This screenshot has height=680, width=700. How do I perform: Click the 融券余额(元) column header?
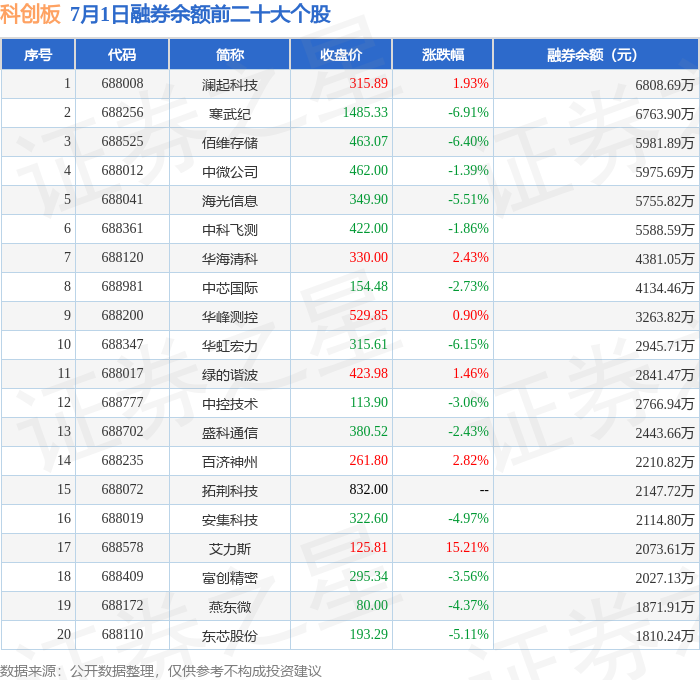596,54
